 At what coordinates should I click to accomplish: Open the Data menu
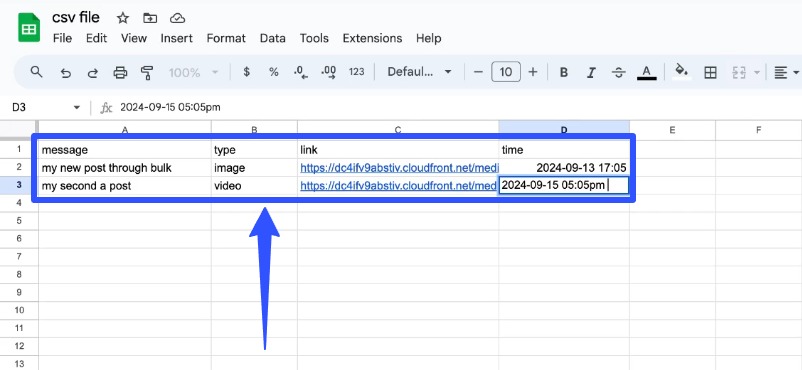(x=273, y=38)
